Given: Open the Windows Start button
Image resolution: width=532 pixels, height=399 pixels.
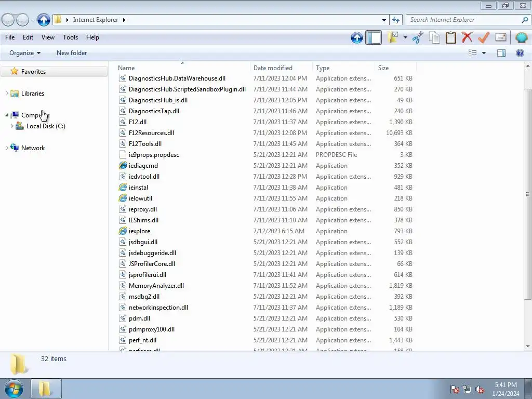Looking at the screenshot, I should click(14, 389).
